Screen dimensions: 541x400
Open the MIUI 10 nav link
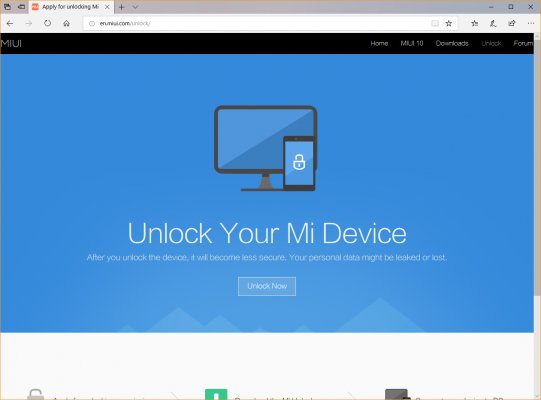click(412, 43)
